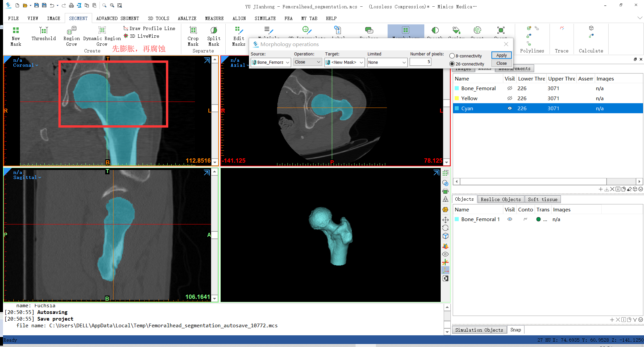Toggle visibility of the Bone_Femoral mask
The image size is (644, 347).
click(510, 89)
